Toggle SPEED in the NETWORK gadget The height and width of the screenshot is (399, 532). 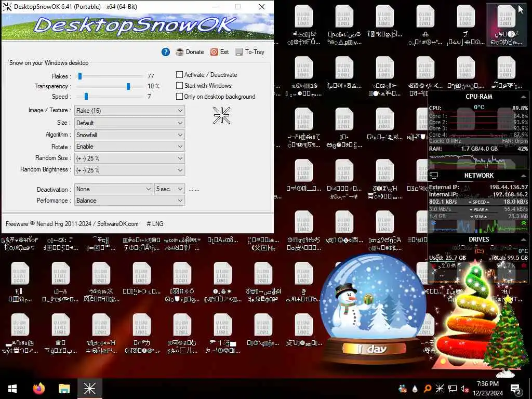pos(478,202)
